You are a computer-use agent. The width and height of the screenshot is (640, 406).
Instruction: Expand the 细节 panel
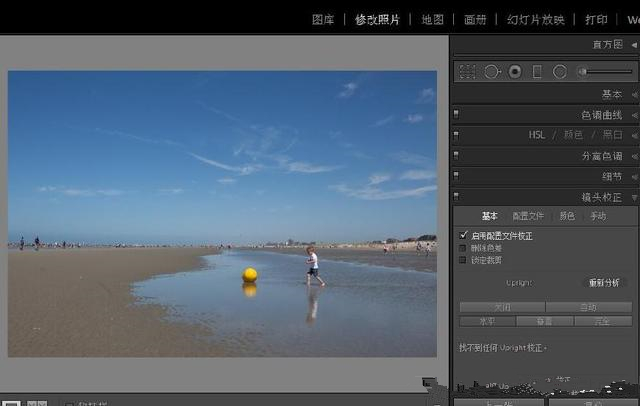click(x=611, y=176)
